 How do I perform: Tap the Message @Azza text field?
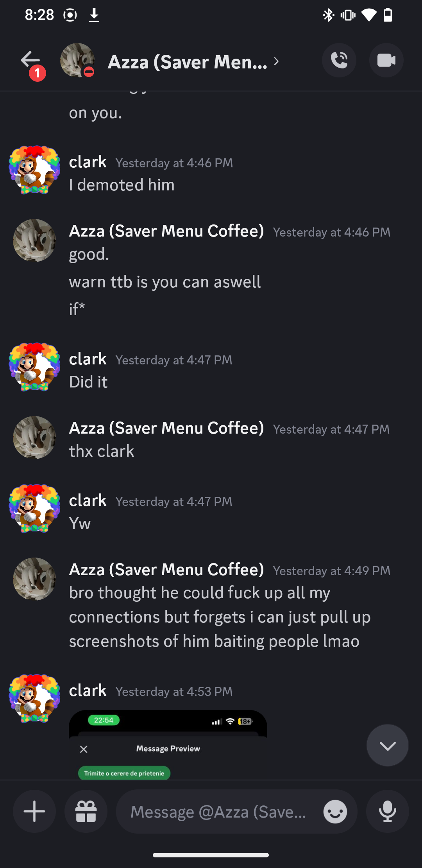(x=219, y=812)
